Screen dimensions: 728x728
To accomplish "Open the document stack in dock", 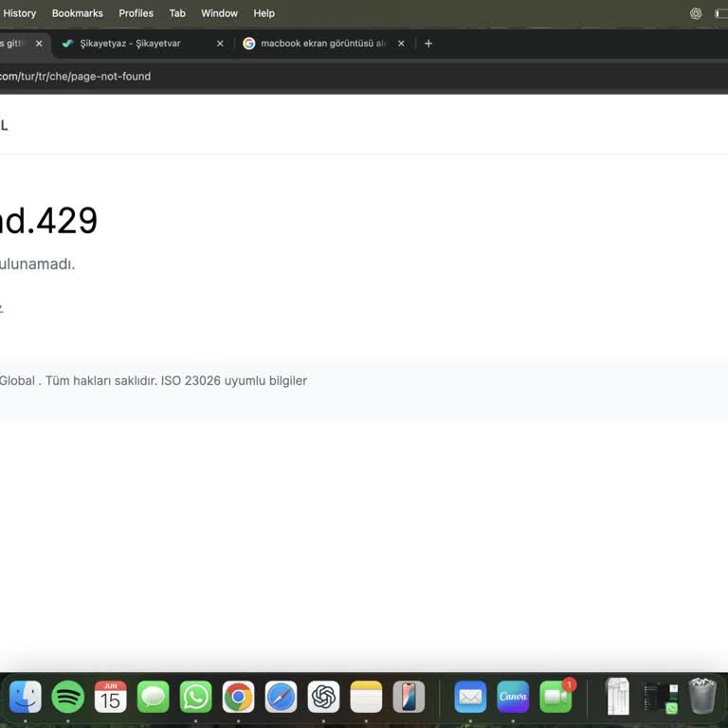I will 618,697.
